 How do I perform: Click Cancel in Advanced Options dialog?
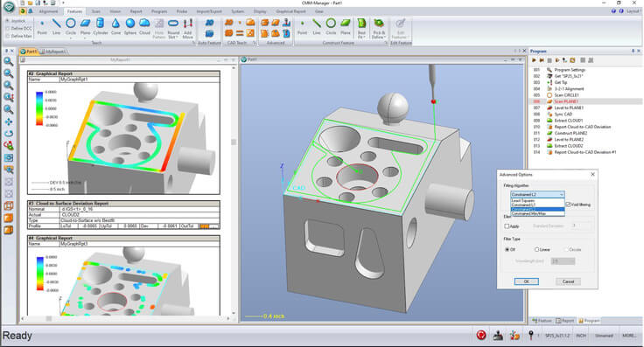(568, 281)
